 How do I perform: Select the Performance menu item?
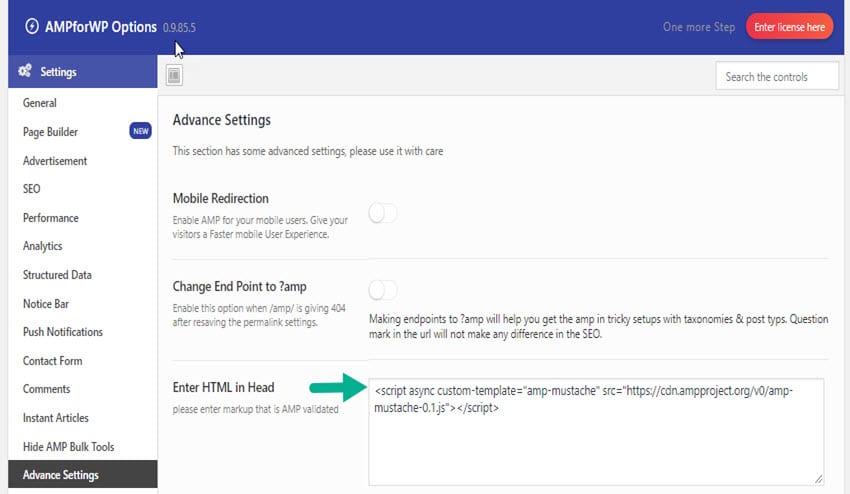(50, 218)
